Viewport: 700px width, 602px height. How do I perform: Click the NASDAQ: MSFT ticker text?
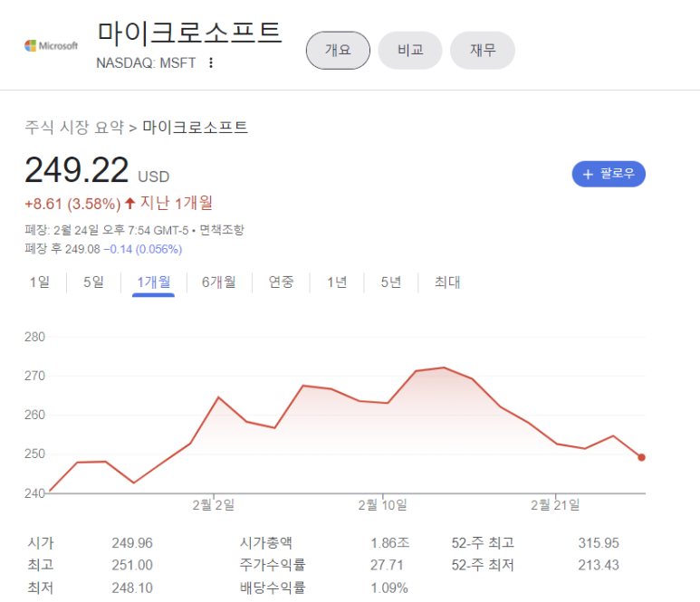pyautogui.click(x=146, y=63)
